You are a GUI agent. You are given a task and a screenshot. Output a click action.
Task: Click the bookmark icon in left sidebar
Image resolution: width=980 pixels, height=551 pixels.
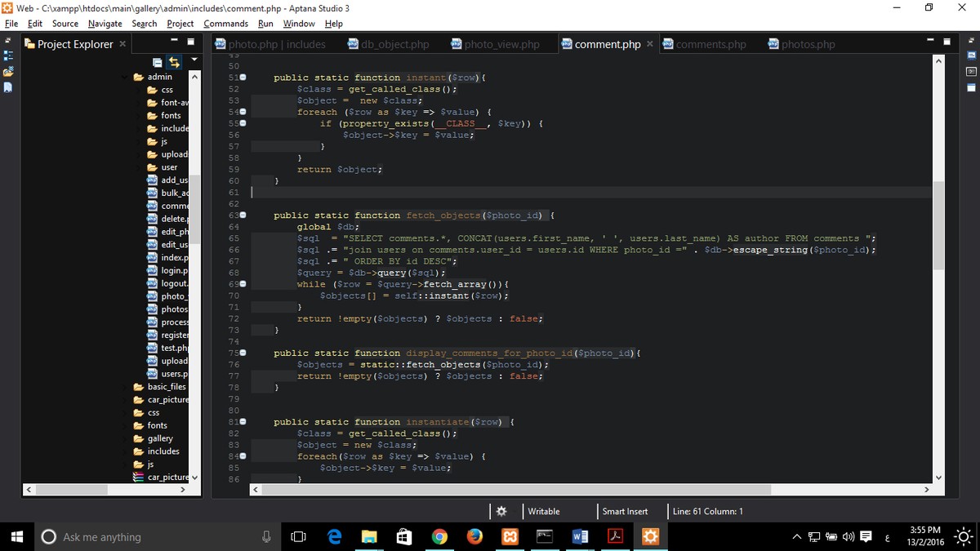point(8,87)
